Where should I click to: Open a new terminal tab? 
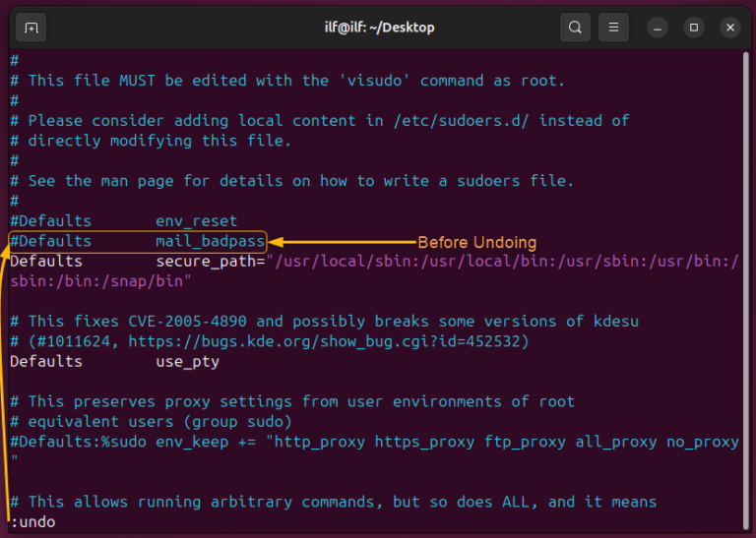point(31,28)
